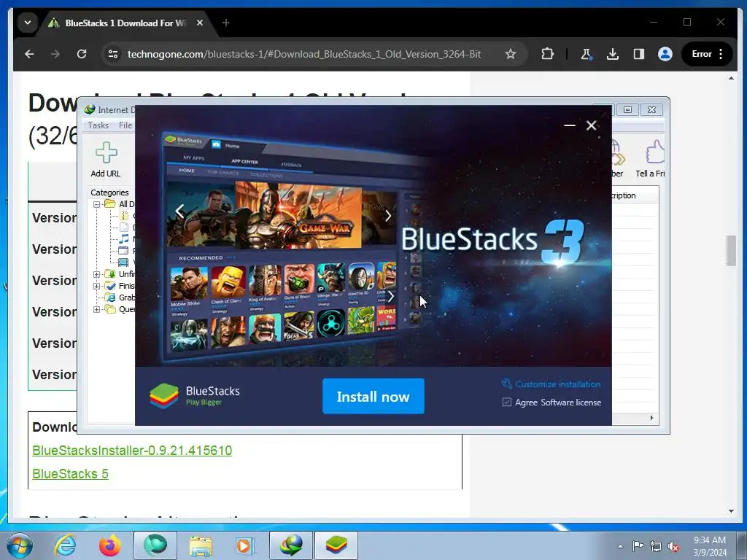Open a new Chrome tab

[226, 23]
